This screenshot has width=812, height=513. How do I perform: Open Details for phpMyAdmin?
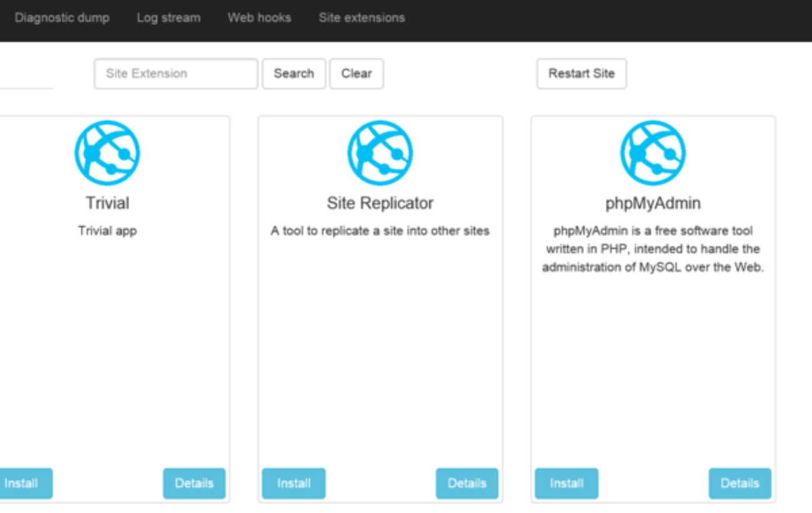point(740,484)
